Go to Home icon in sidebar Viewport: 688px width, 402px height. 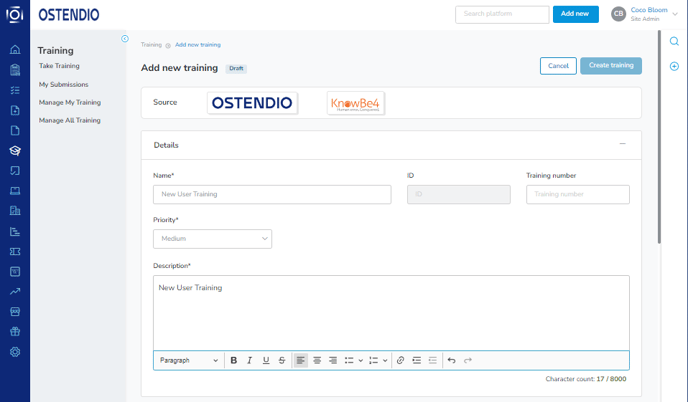point(15,50)
